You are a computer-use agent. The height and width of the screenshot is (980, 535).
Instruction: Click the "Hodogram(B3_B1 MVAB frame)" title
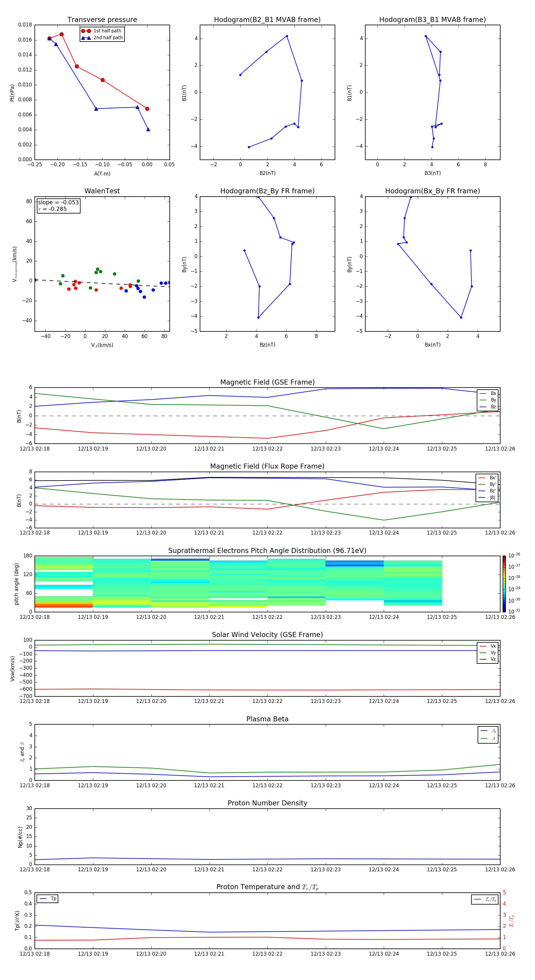tap(432, 19)
